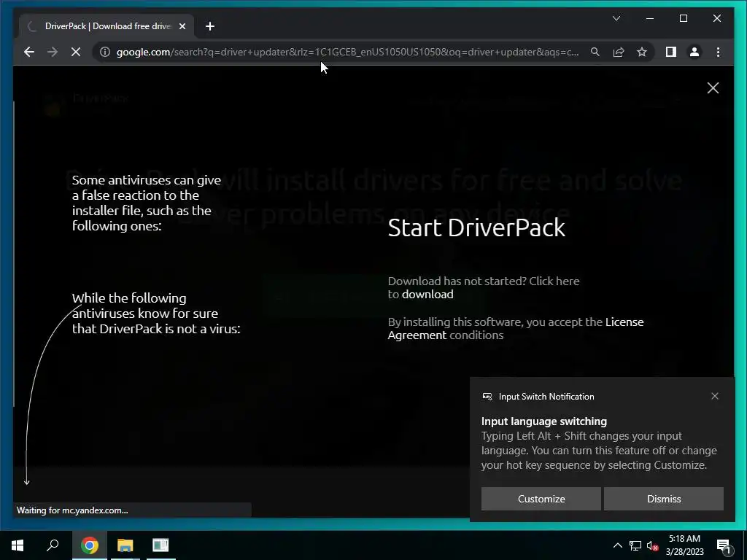Maximize the Chrome window
747x560 pixels.
tap(683, 18)
